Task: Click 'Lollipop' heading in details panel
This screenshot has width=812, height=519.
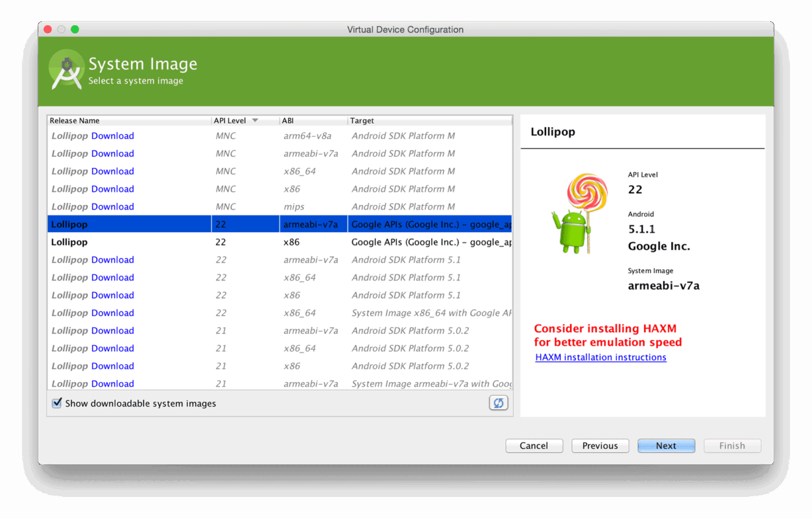Action: point(553,132)
